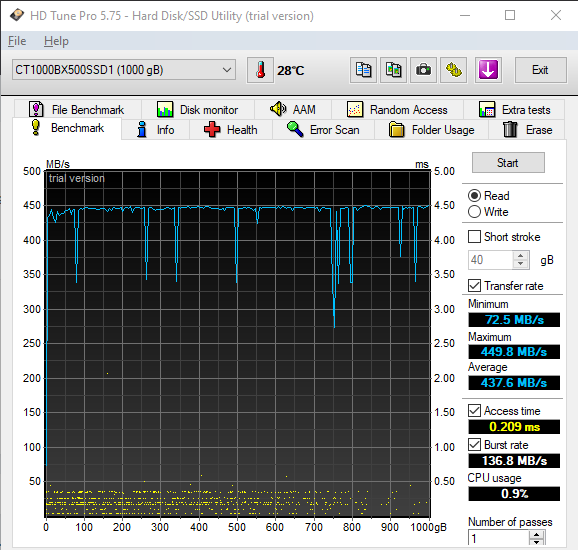Screen dimensions: 578x550
Task: Open options with the yellow gears icon
Action: (454, 70)
